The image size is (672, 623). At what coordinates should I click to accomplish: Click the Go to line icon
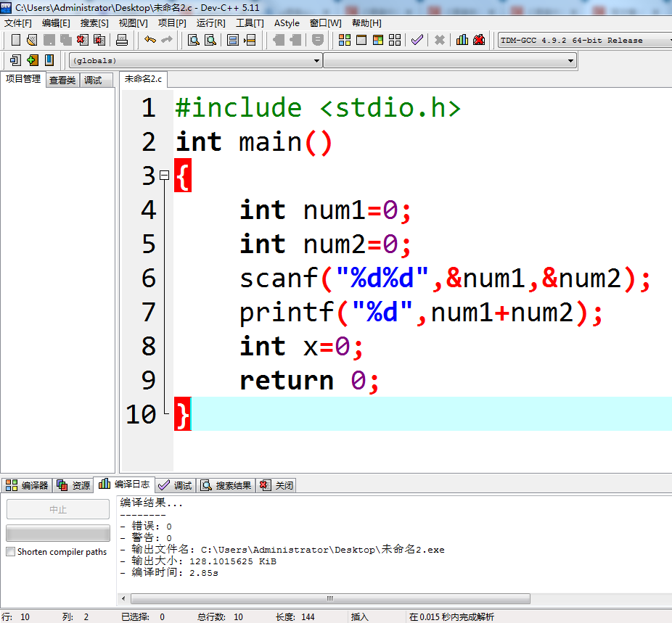click(x=250, y=40)
